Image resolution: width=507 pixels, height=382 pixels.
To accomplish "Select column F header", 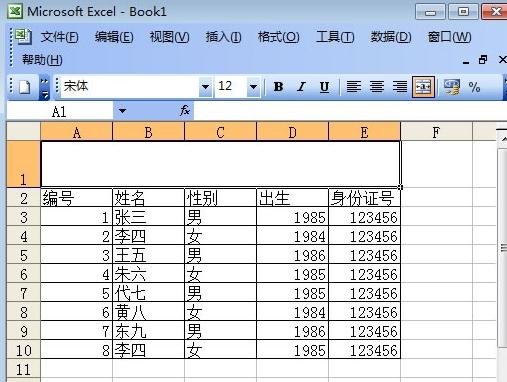I will 436,132.
